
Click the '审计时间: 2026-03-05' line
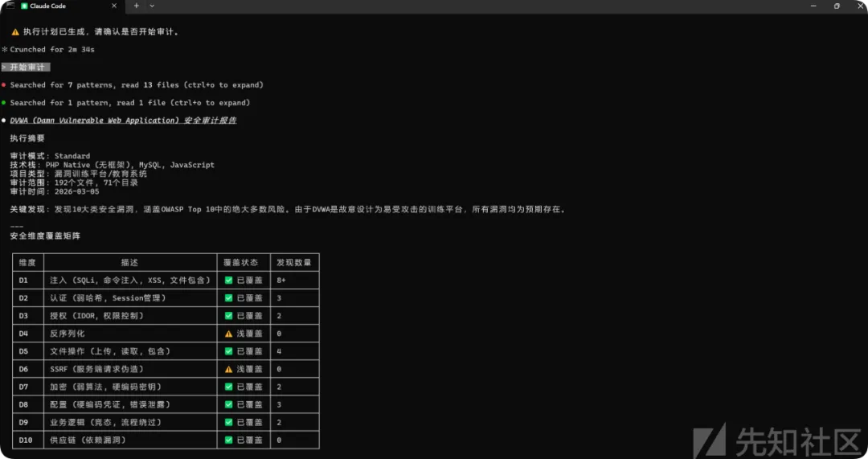point(55,191)
